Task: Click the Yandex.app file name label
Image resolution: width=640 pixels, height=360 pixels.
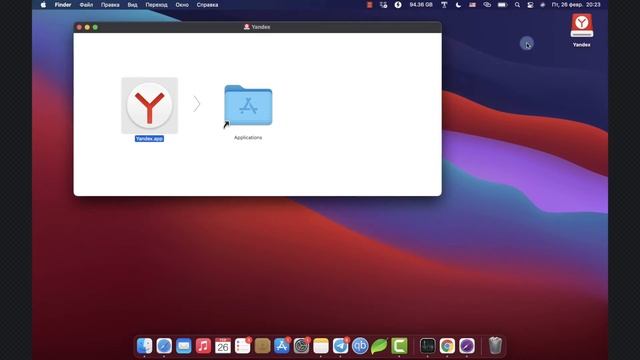Action: point(149,139)
